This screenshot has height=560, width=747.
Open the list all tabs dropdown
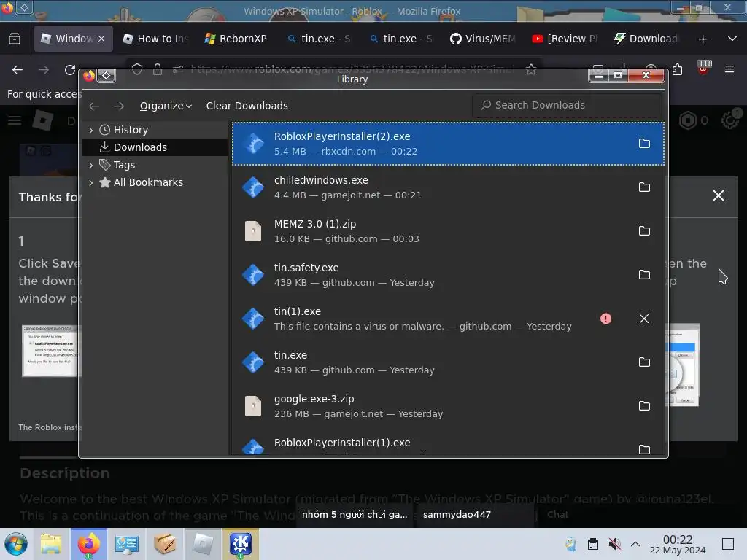click(732, 39)
